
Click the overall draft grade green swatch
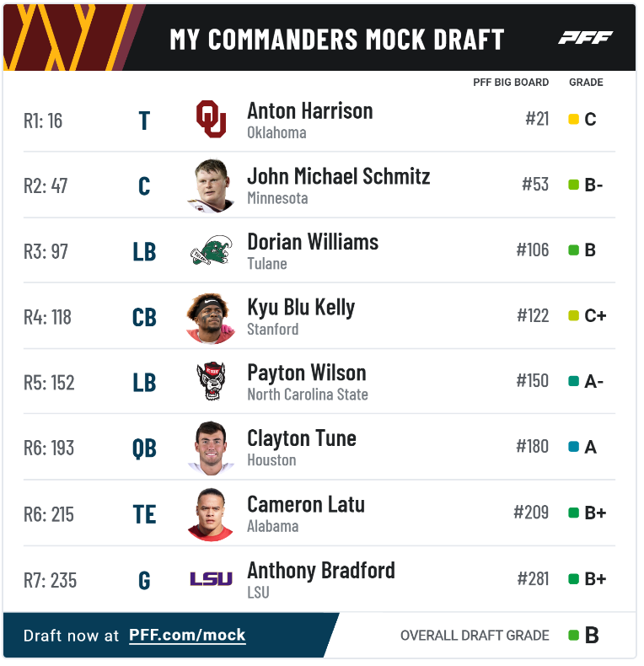(x=573, y=636)
